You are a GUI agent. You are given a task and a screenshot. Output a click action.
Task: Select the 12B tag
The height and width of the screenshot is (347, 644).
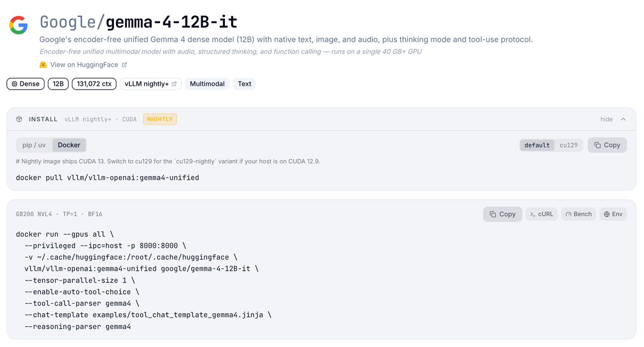(58, 84)
